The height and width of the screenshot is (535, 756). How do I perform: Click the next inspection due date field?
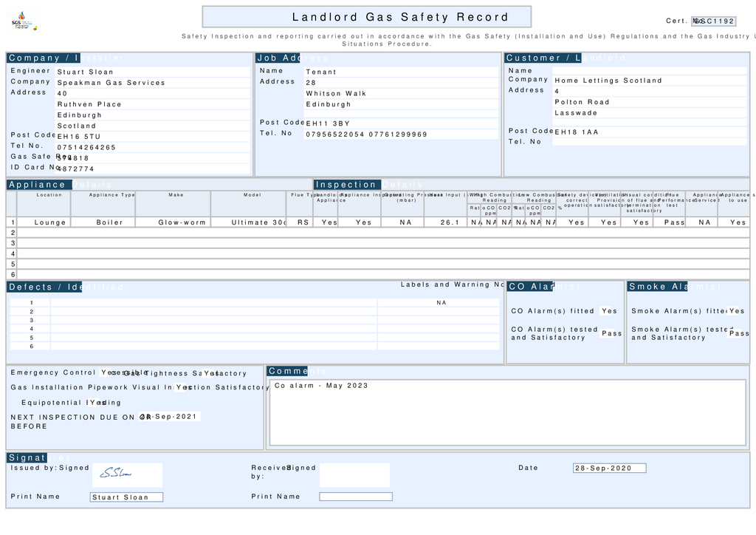pyautogui.click(x=169, y=416)
